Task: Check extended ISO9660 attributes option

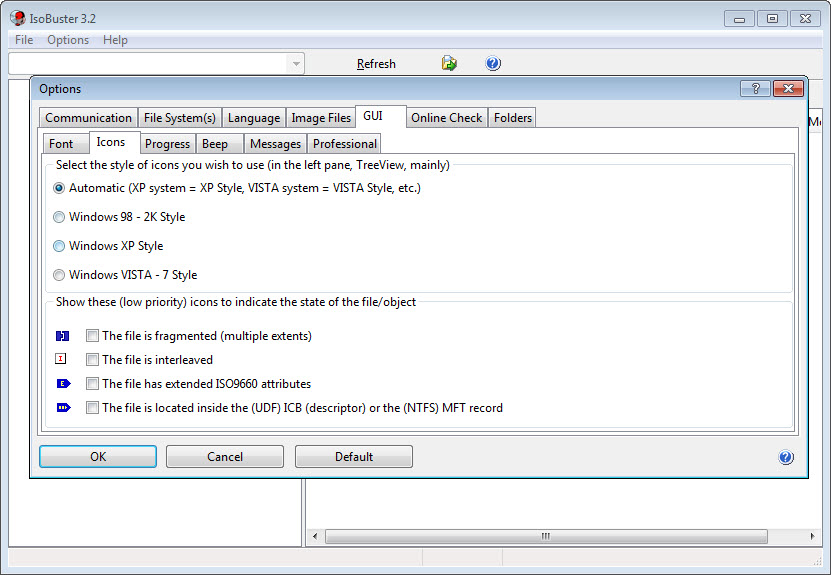Action: pyautogui.click(x=92, y=384)
